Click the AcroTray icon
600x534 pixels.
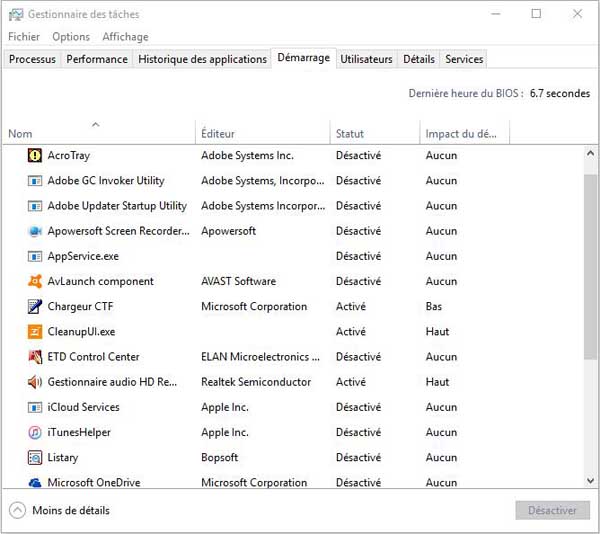coord(35,155)
